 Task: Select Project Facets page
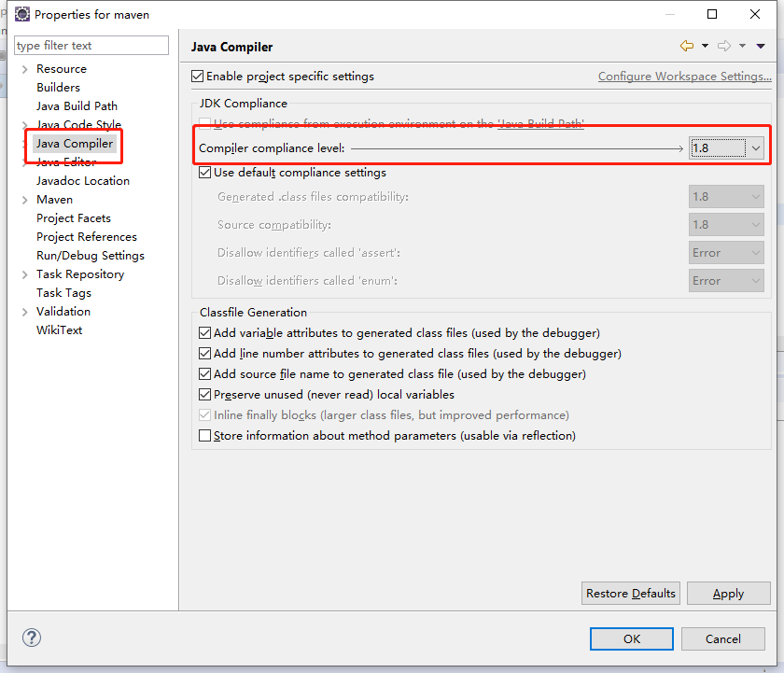[74, 218]
